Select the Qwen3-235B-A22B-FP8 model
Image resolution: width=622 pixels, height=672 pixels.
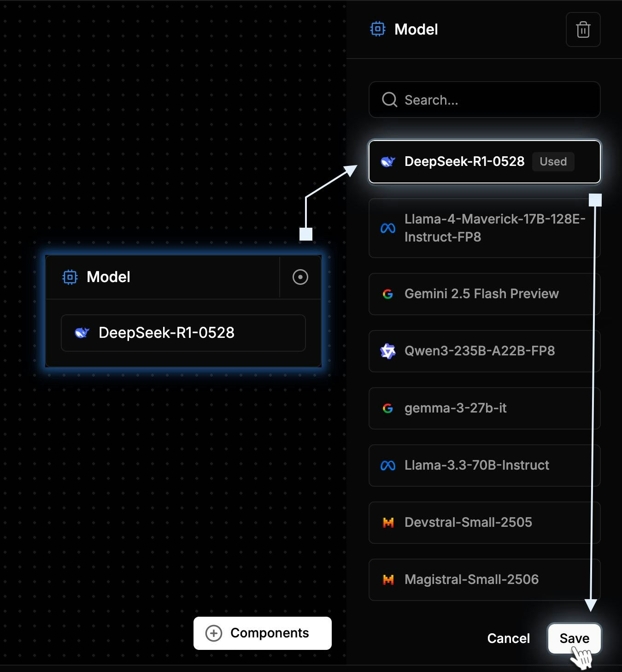[x=485, y=351]
